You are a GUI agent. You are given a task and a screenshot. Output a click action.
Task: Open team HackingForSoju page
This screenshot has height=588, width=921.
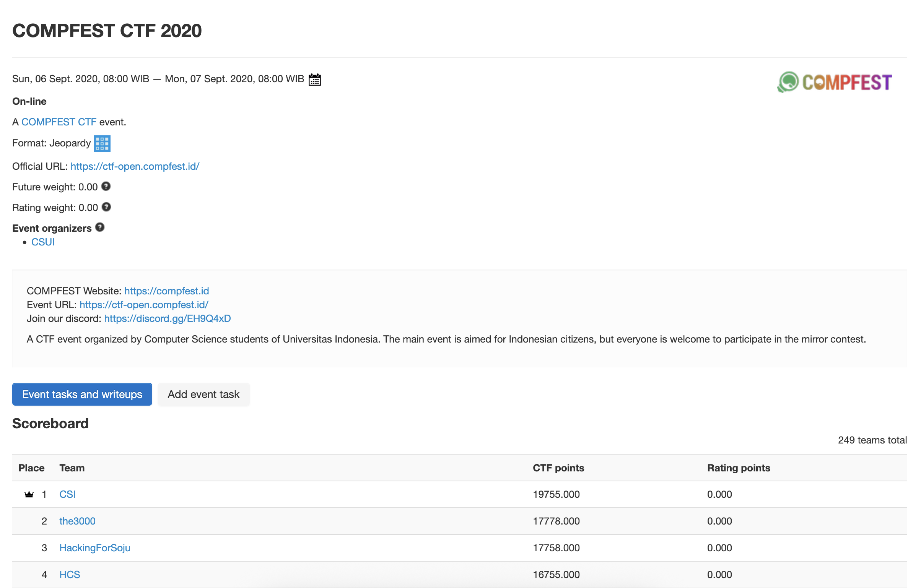click(x=95, y=548)
